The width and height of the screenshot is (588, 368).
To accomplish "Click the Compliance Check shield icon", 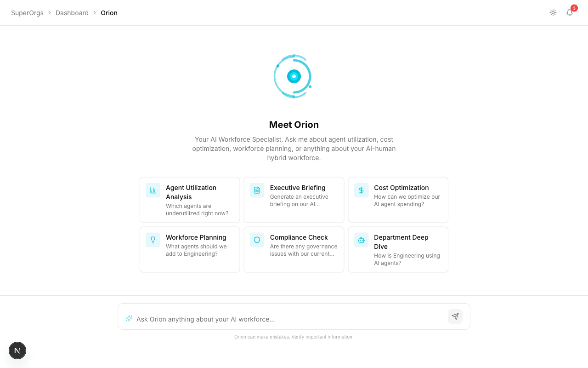I will click(257, 240).
